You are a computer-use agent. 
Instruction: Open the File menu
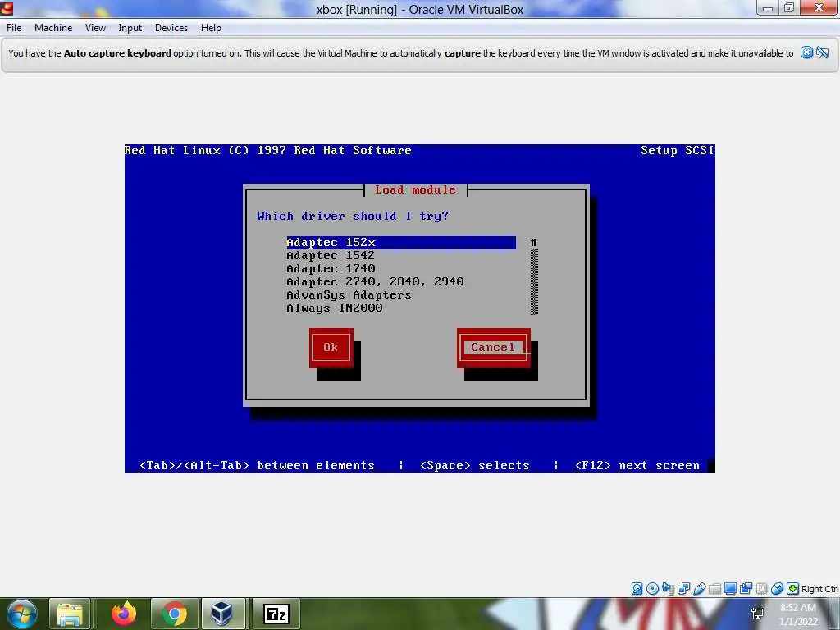coord(14,28)
